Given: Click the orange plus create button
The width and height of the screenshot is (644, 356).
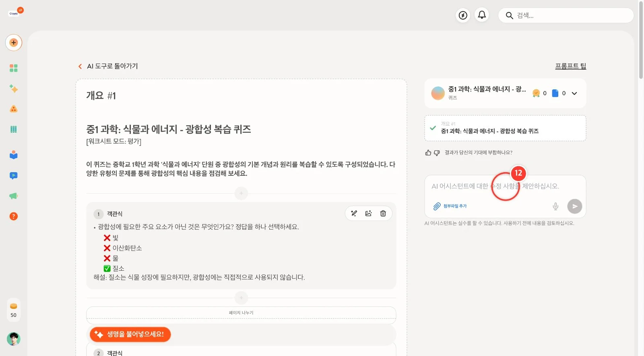Looking at the screenshot, I should click(14, 43).
